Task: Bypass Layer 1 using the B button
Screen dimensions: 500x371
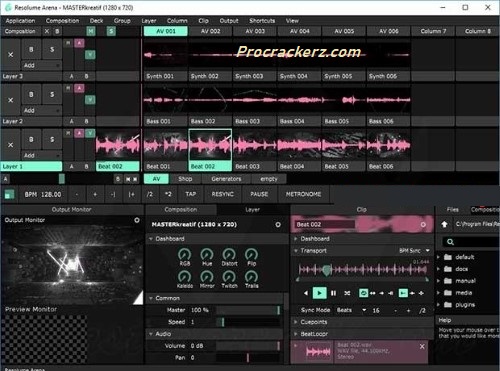Action: pos(31,140)
